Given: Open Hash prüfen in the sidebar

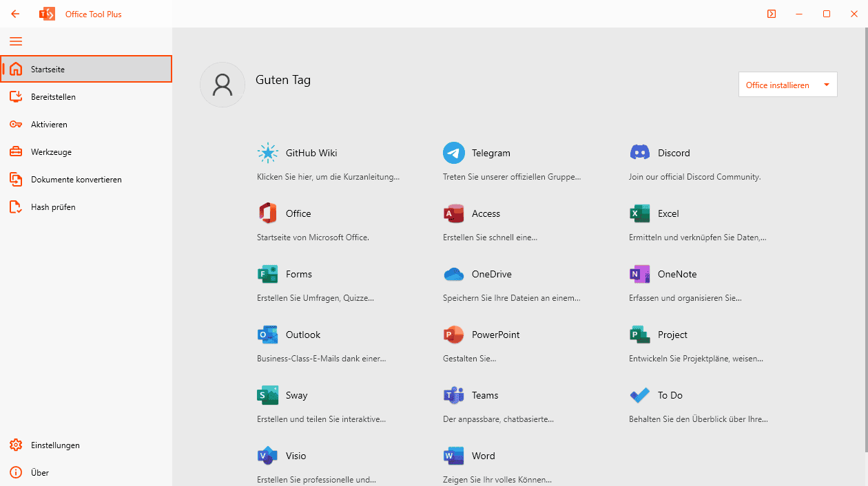Looking at the screenshot, I should 86,207.
